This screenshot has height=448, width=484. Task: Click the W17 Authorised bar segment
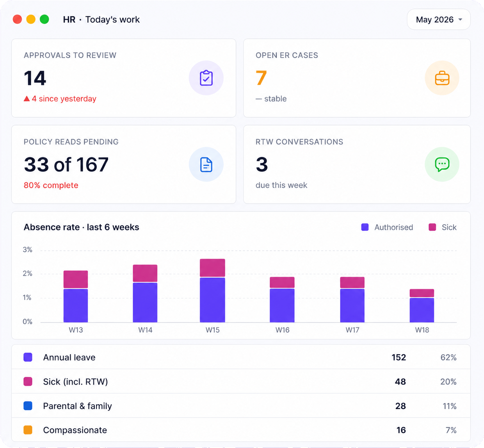click(352, 306)
